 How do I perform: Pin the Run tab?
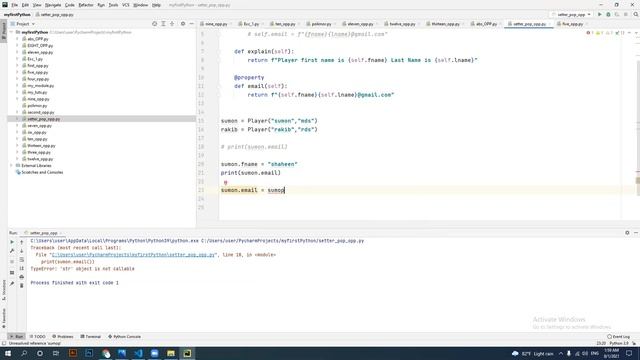[x=12, y=283]
